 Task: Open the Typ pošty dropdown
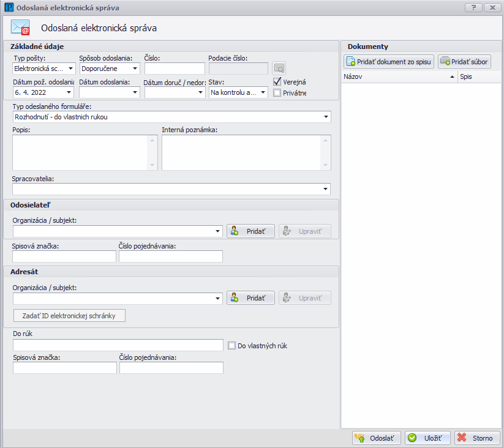pos(70,69)
